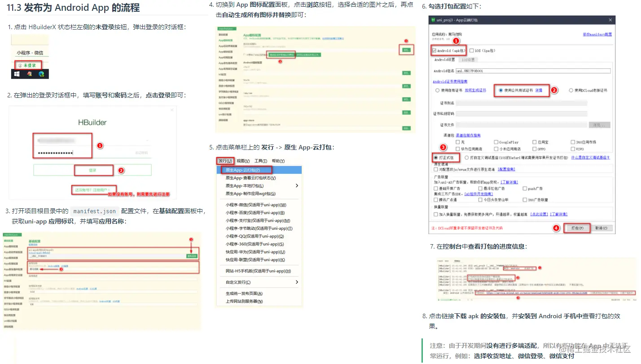Choose 小程序-字节跳动(仅适用于uni-app)(T)

click(259, 228)
